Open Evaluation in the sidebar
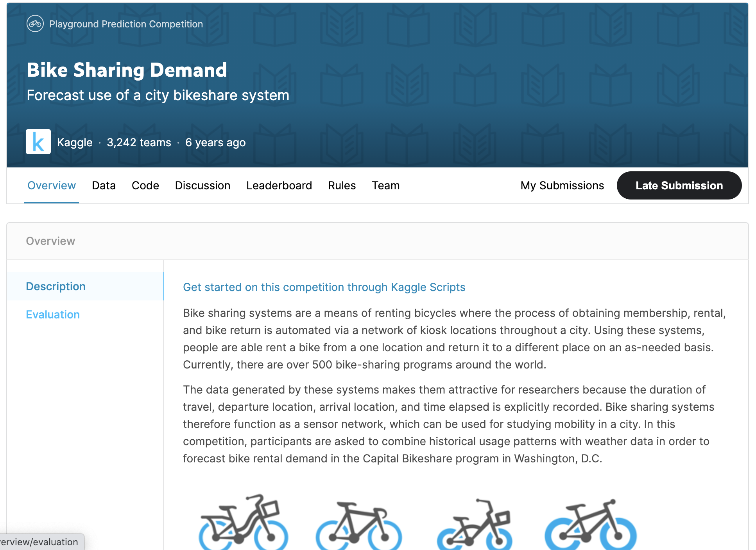Screen dimensions: 756x550 [53, 315]
